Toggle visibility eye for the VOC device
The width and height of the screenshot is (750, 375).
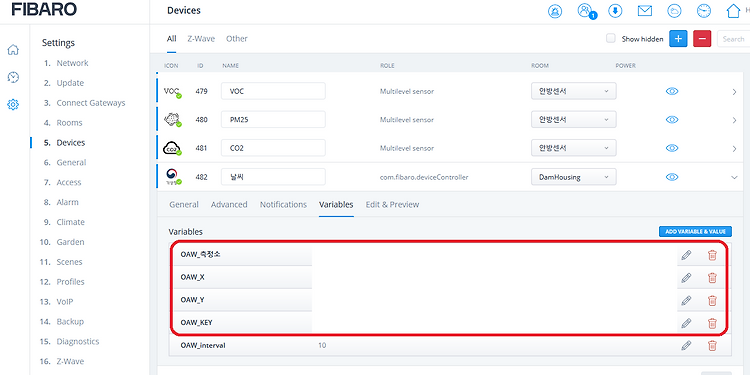[x=672, y=91]
